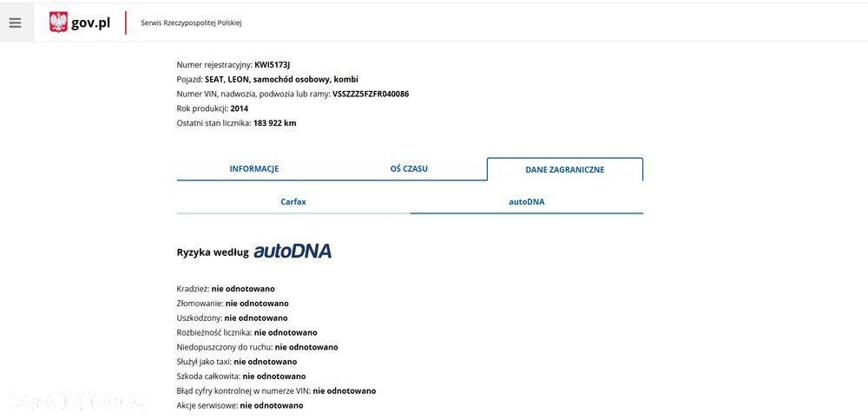The width and height of the screenshot is (868, 419).
Task: Click the gov.pl logo text
Action: 90,23
